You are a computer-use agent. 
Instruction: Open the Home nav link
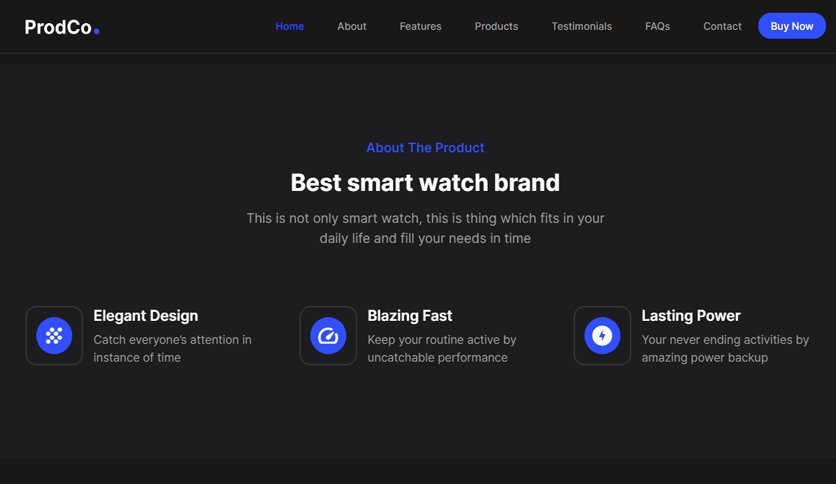pos(290,26)
